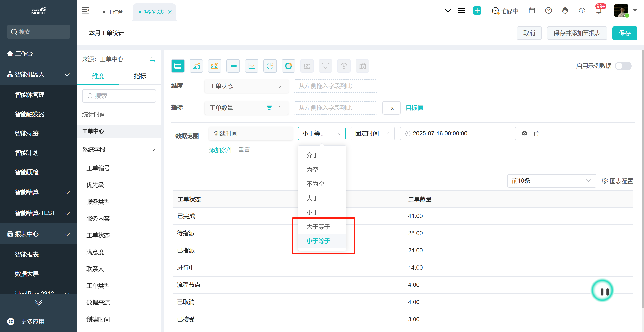Image resolution: width=644 pixels, height=332 pixels.
Task: Click the 目标值 link
Action: [x=414, y=108]
